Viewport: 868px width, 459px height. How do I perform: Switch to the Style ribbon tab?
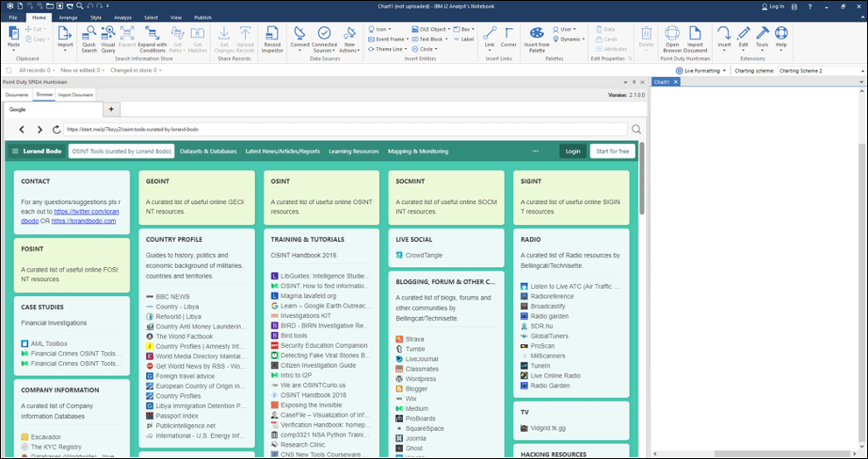click(x=95, y=18)
